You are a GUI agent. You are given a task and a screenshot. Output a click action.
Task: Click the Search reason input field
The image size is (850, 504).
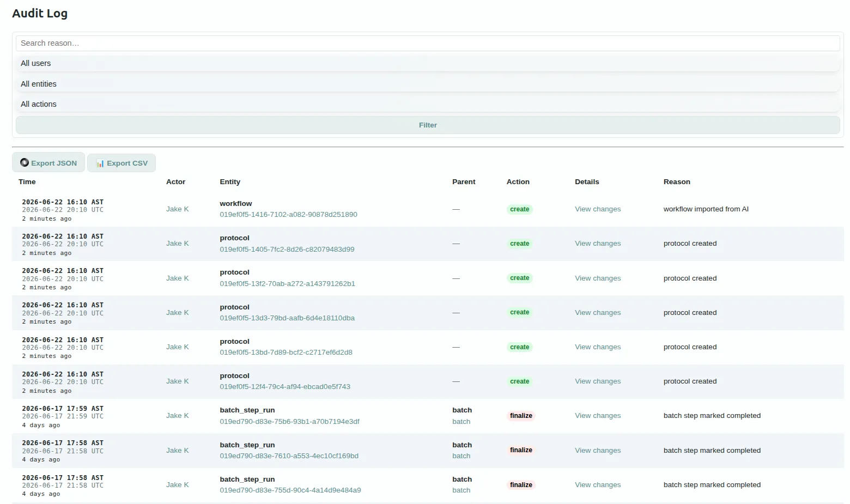pos(428,43)
